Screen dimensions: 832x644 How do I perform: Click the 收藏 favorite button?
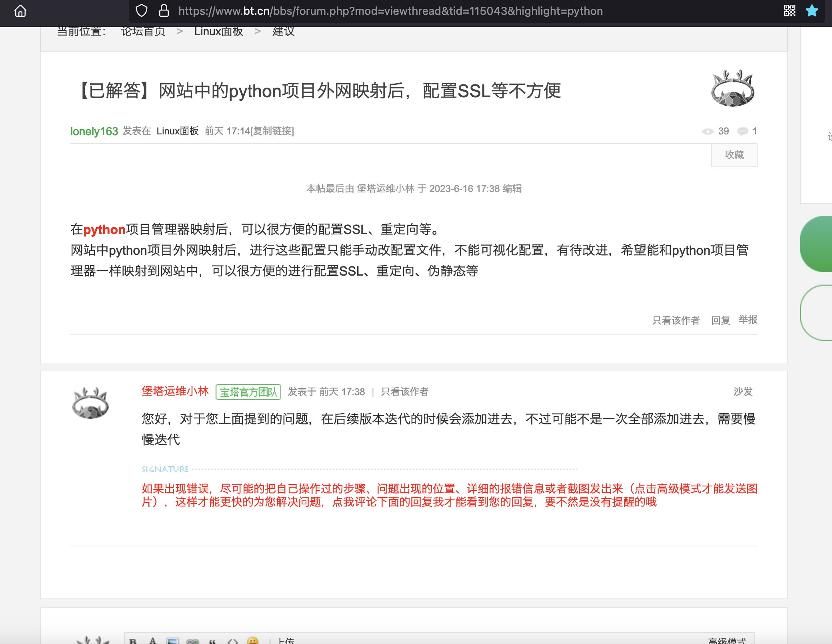[734, 155]
